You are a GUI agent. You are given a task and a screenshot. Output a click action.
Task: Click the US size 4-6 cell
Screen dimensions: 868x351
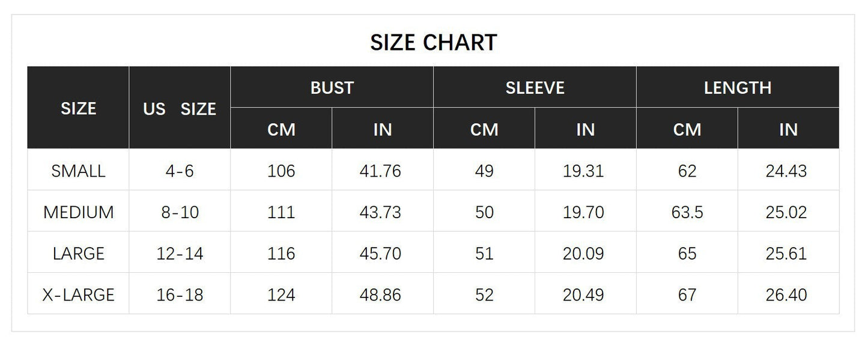tap(180, 171)
